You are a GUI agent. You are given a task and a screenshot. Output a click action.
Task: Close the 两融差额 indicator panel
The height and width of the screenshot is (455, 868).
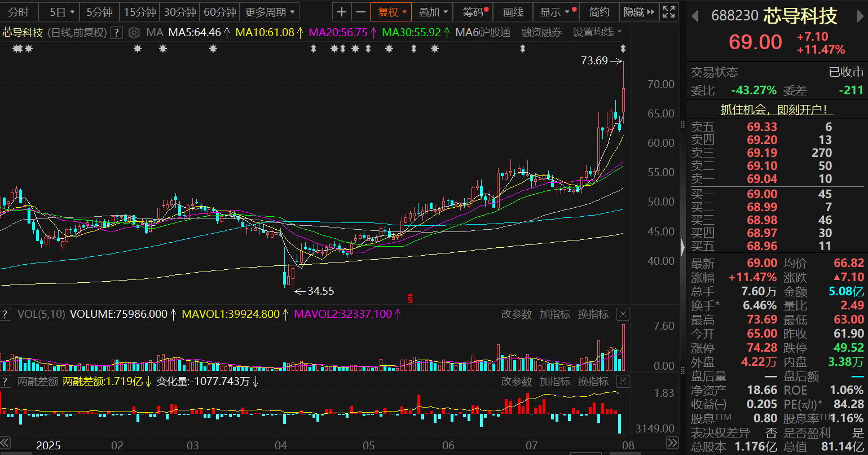(x=622, y=382)
